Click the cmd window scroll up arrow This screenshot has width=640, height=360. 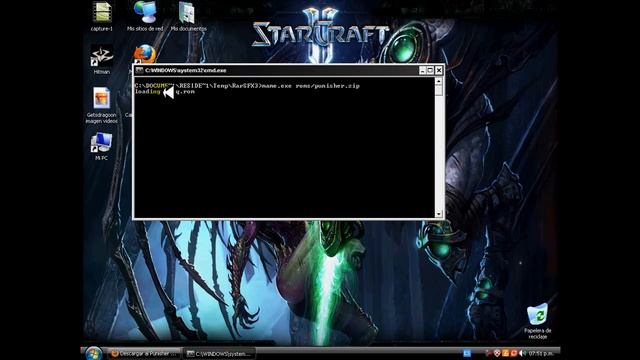(x=439, y=81)
